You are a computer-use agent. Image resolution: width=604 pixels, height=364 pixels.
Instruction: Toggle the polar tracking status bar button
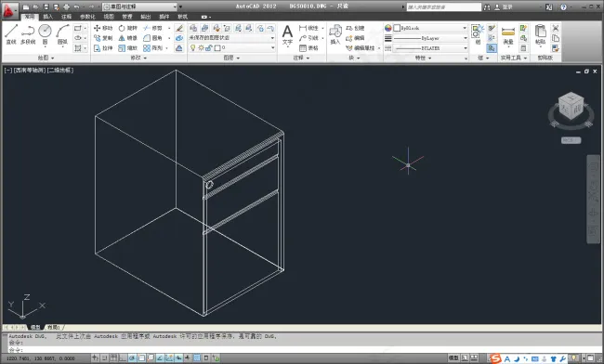[132, 358]
